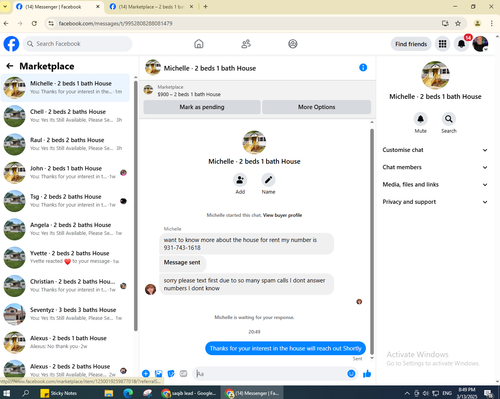Bookmark this page with star icon

[458, 23]
